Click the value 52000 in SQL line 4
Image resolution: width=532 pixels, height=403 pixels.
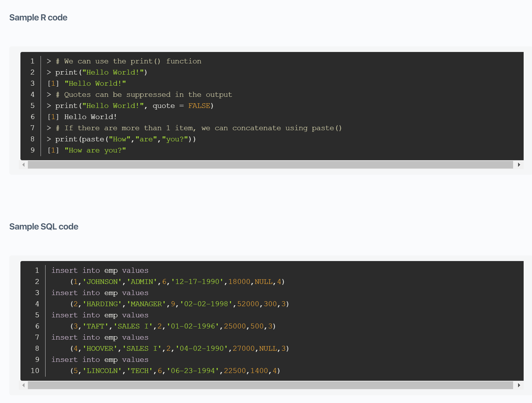point(248,304)
